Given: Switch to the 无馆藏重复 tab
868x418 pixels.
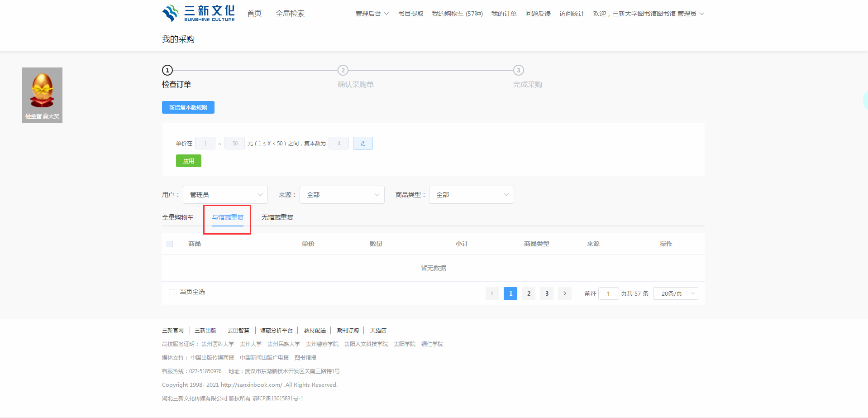Looking at the screenshot, I should 277,217.
